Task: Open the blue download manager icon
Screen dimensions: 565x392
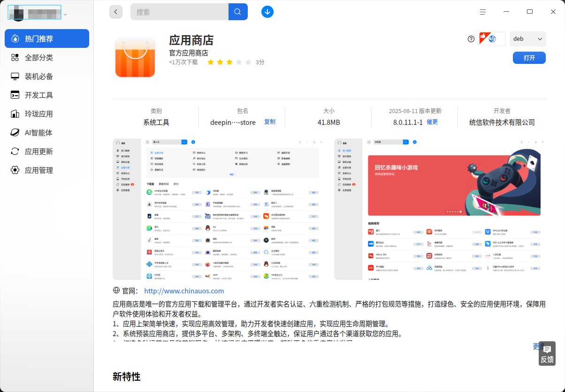Action: tap(267, 12)
